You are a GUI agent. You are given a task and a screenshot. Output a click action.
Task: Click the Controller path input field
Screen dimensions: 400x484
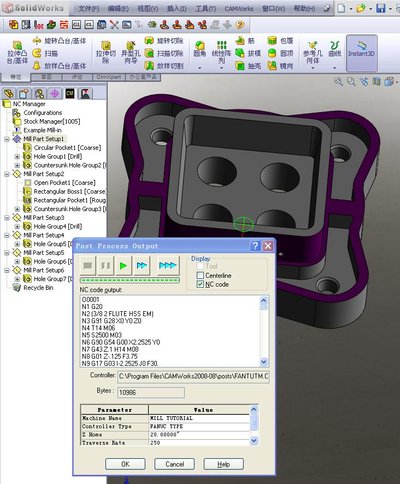pos(193,376)
